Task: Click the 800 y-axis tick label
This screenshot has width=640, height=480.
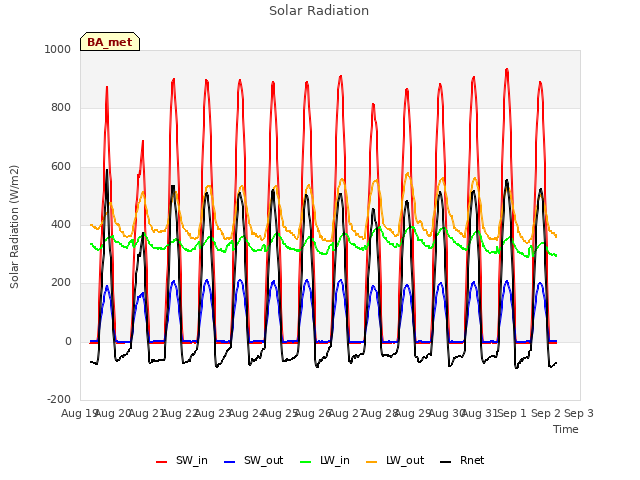Action: pyautogui.click(x=61, y=108)
